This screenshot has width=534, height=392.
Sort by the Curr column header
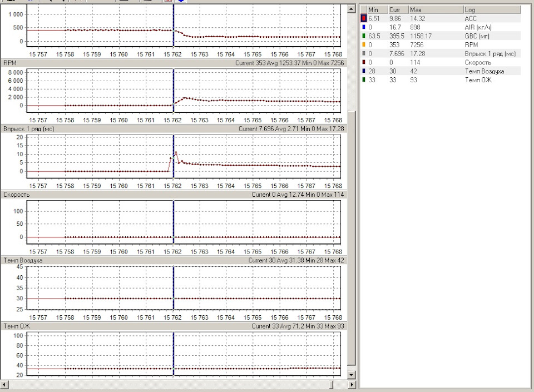click(397, 9)
